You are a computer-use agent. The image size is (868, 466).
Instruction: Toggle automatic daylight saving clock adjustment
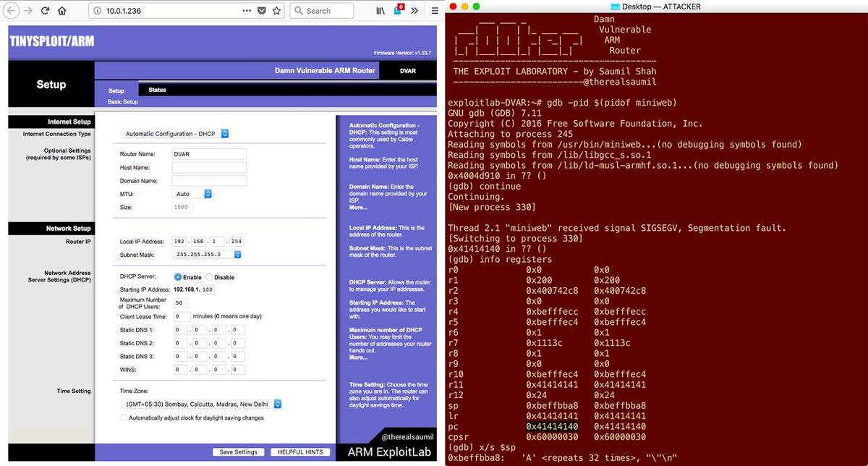[124, 418]
